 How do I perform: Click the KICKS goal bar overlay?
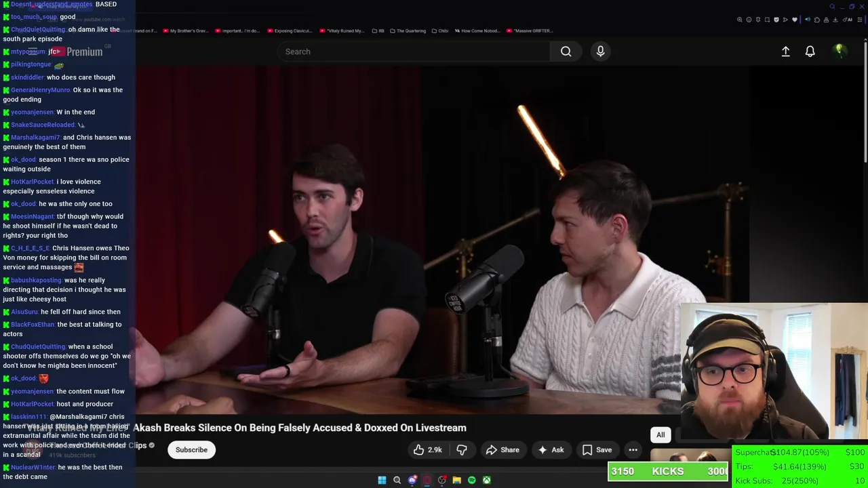point(668,471)
